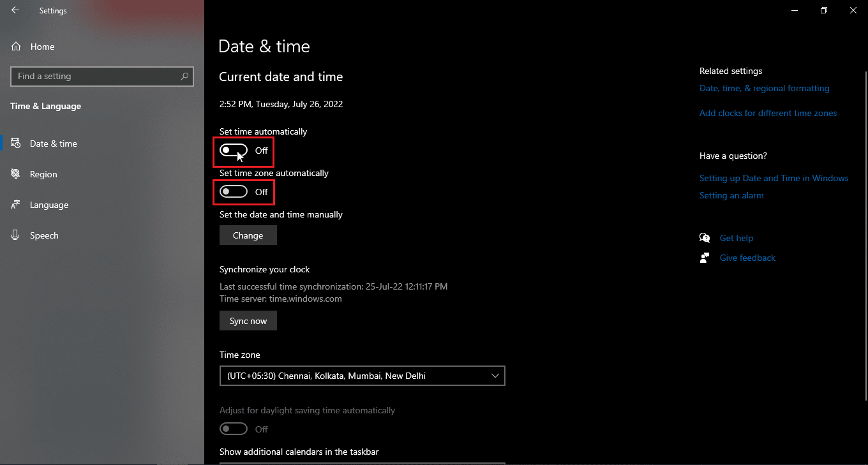Click Show additional calendars in the taskbar label
Screen dimensions: 868x465
pos(299,452)
